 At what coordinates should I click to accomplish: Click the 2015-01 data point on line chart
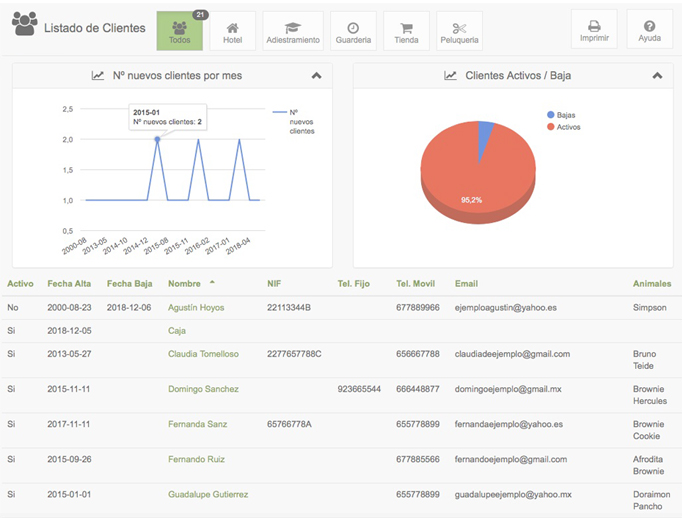click(157, 139)
